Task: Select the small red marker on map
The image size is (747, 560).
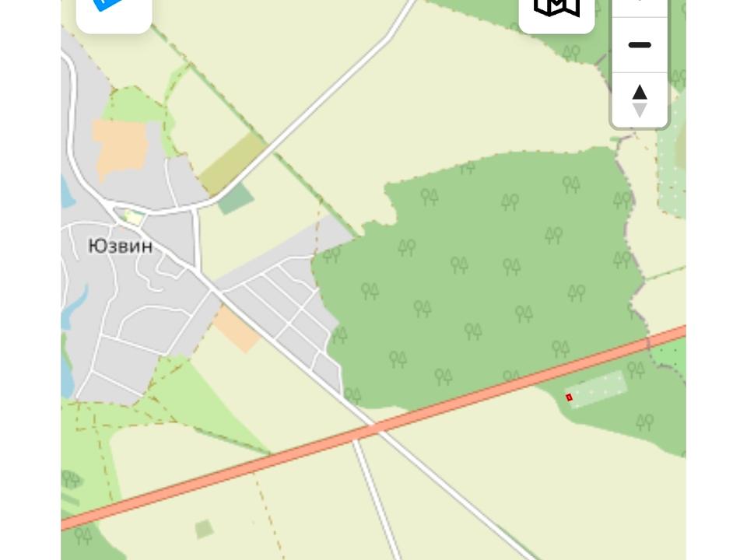Action: click(x=569, y=397)
